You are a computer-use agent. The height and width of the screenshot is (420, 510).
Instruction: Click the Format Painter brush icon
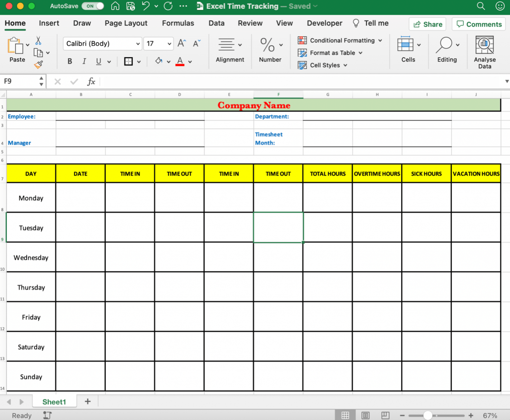coord(38,65)
